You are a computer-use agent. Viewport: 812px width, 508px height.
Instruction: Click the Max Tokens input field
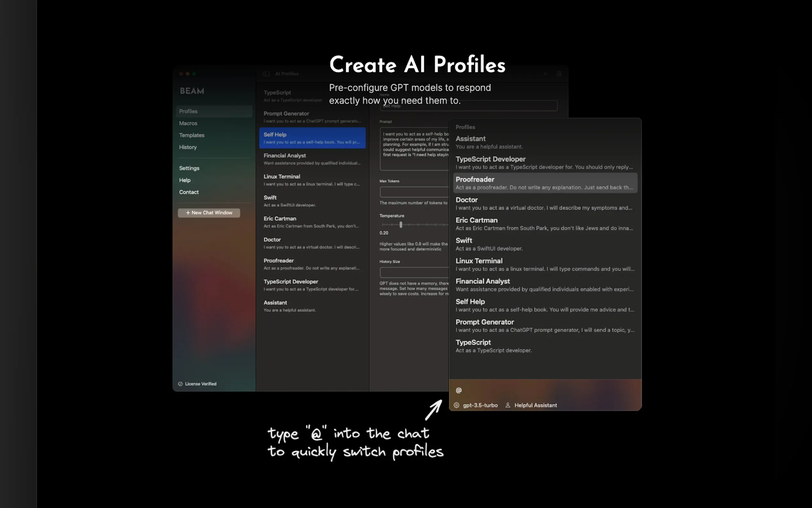414,192
